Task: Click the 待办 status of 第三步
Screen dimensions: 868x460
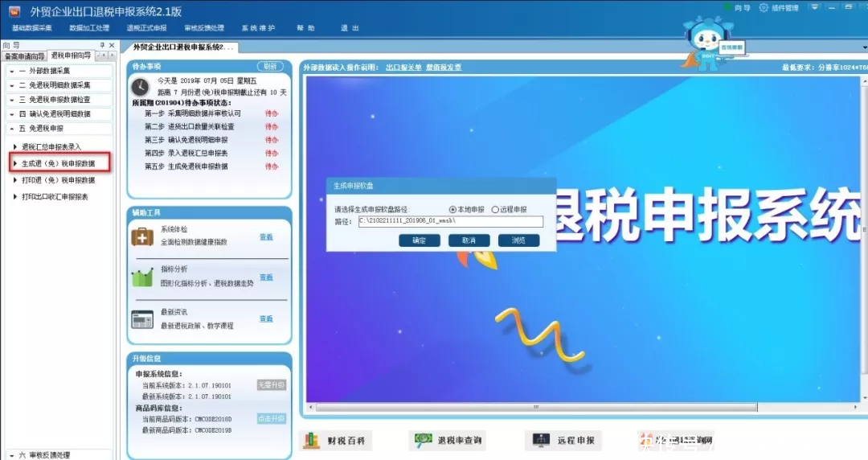Action: pyautogui.click(x=272, y=140)
